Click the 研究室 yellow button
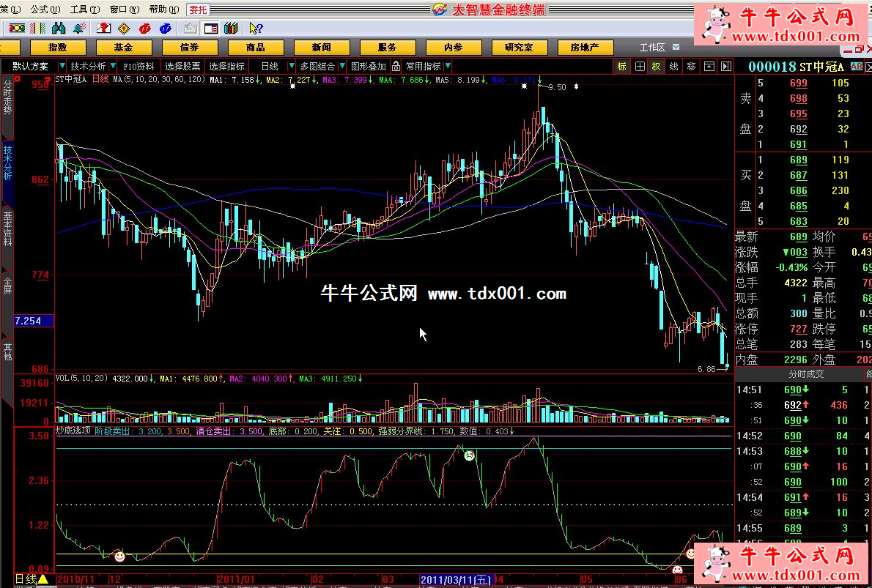 tap(520, 48)
